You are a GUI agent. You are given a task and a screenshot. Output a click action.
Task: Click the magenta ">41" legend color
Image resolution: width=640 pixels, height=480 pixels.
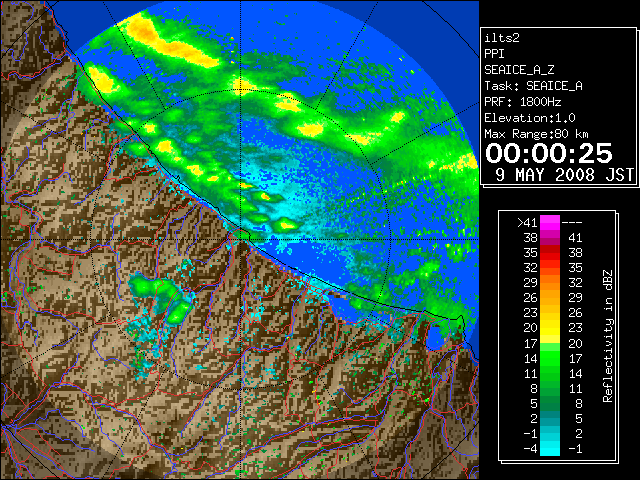click(550, 222)
